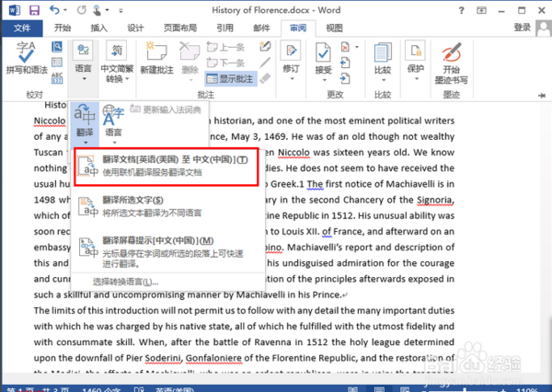Viewport: 552px width, 392px height.
Task: Expand the 修订 dropdown arrow
Action: 292,78
